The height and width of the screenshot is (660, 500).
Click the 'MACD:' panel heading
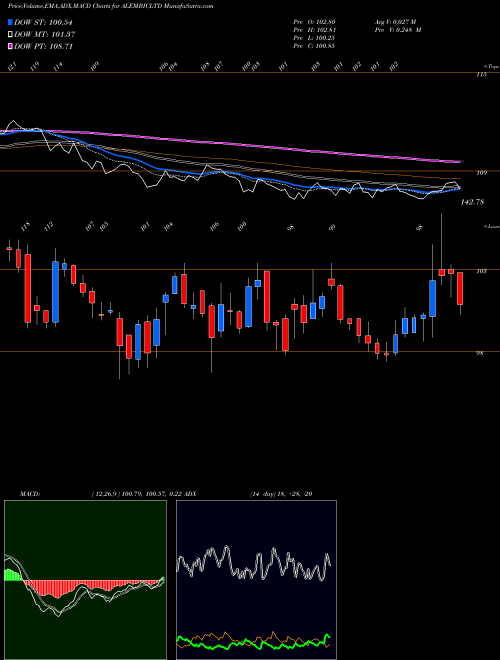[x=30, y=494]
